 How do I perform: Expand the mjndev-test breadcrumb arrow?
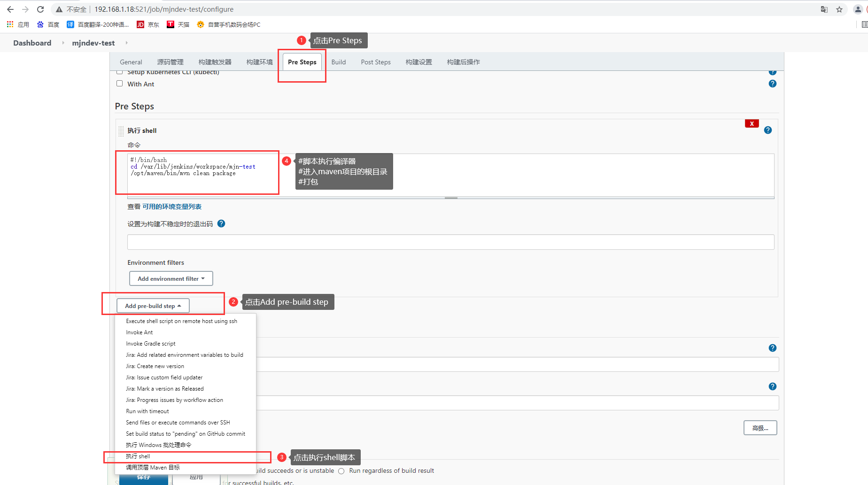point(126,43)
